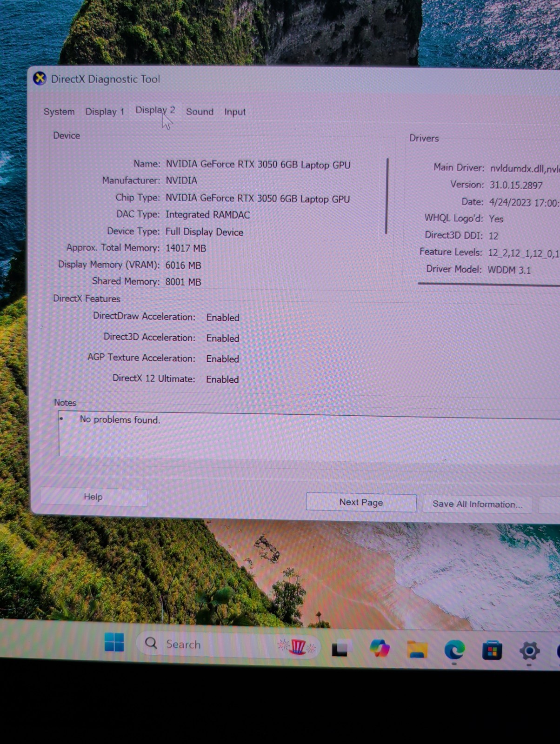Click the Chip Type value text
This screenshot has height=744, width=560.
point(258,199)
